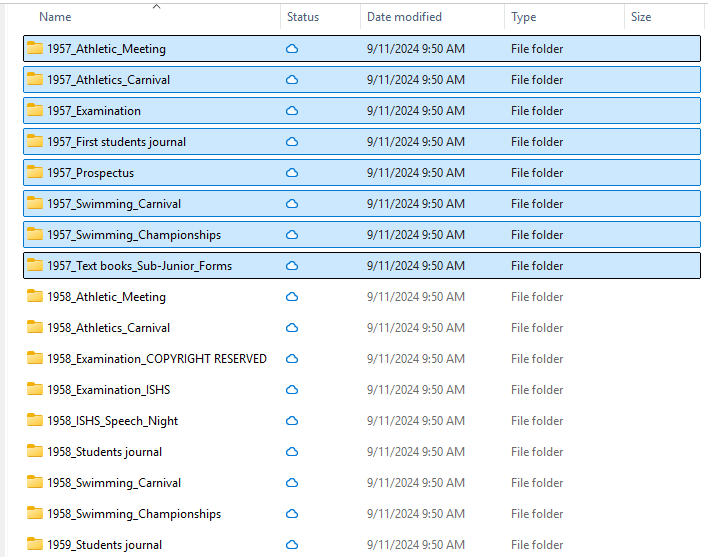Screen dimensions: 708x557
Task: Click the folder icon of 1959_Students journal
Action: click(35, 545)
